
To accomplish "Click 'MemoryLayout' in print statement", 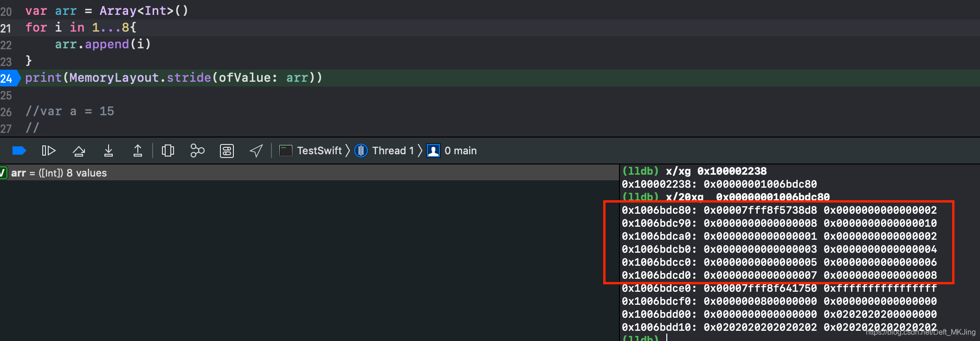I will tap(114, 78).
